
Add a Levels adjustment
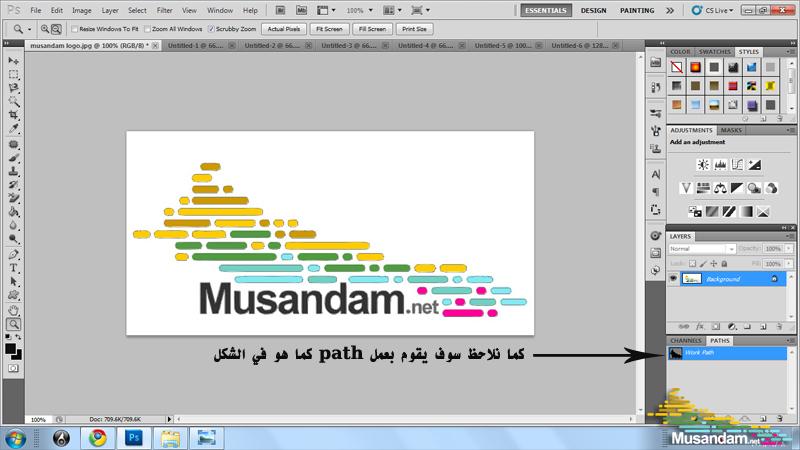(720, 165)
